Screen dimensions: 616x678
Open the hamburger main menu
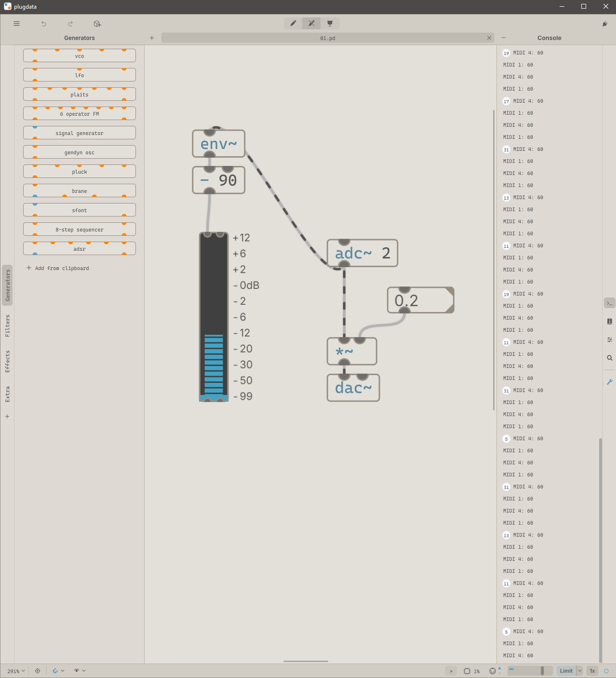pos(17,24)
